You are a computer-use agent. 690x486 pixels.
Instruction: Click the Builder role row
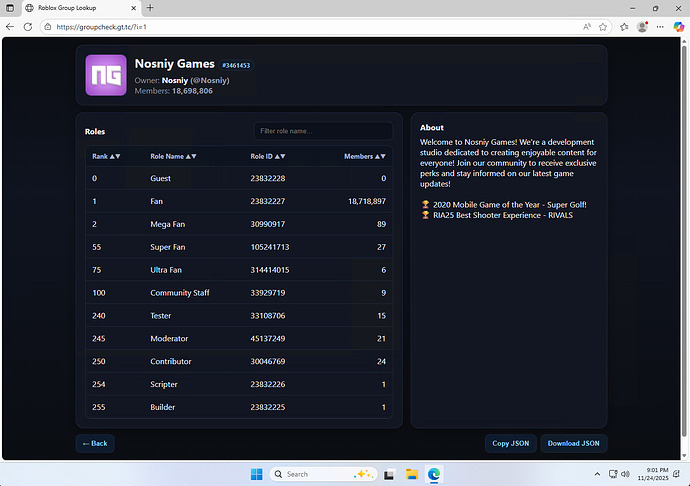tap(239, 407)
